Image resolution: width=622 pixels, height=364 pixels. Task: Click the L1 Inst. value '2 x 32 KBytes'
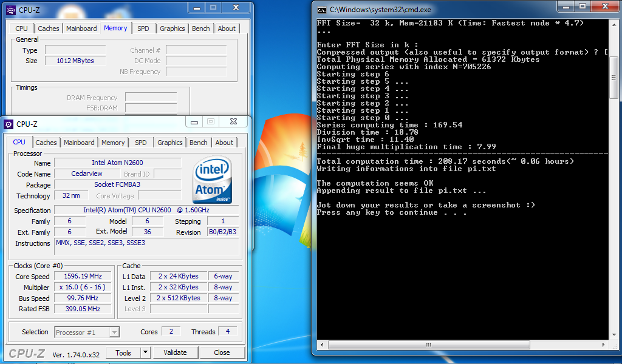coord(179,287)
